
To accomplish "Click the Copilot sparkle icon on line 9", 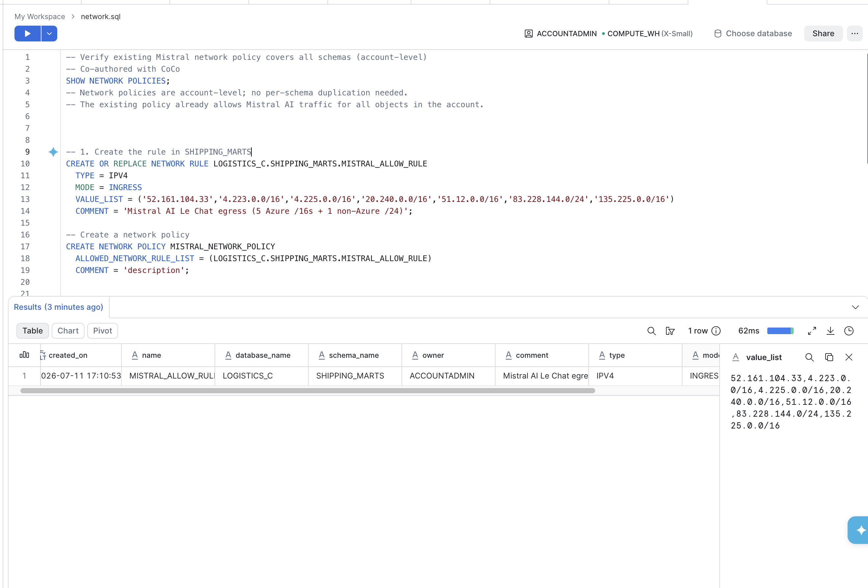I will [x=53, y=152].
